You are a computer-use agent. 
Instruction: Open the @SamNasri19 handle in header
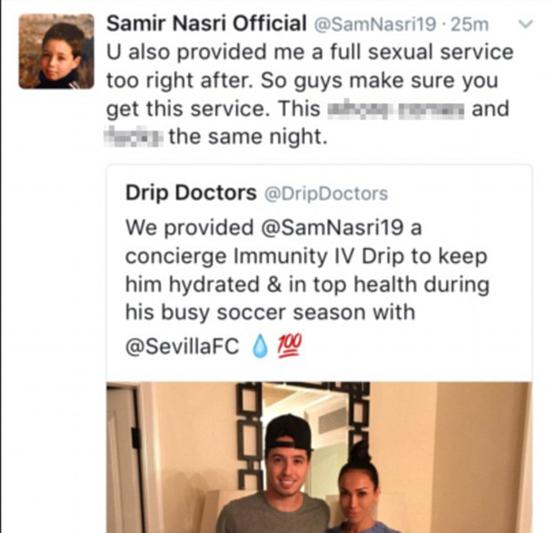[x=374, y=24]
